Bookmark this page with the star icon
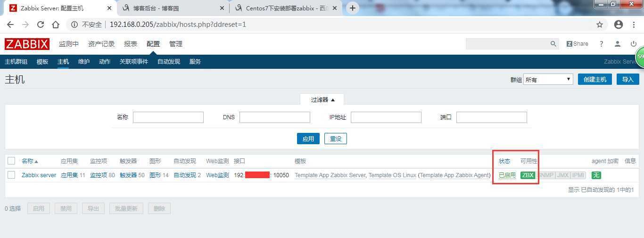The width and height of the screenshot is (644, 238). [x=600, y=25]
